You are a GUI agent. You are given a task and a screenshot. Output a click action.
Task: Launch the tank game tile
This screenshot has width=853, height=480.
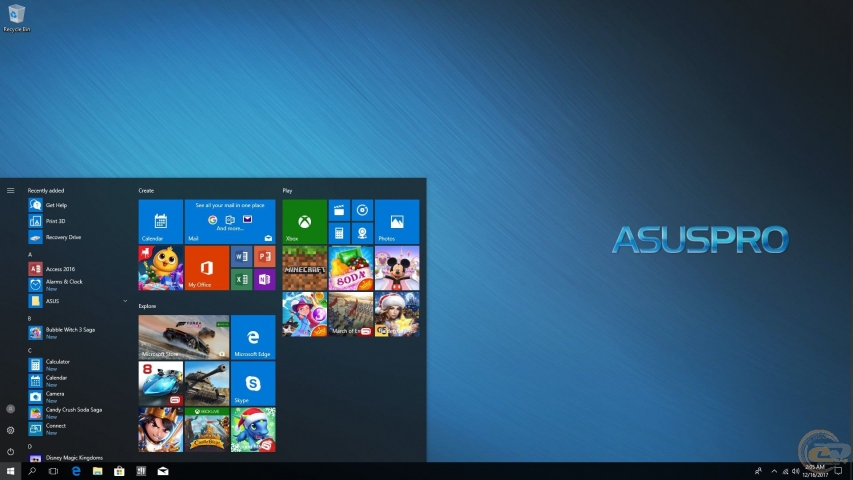tap(207, 383)
